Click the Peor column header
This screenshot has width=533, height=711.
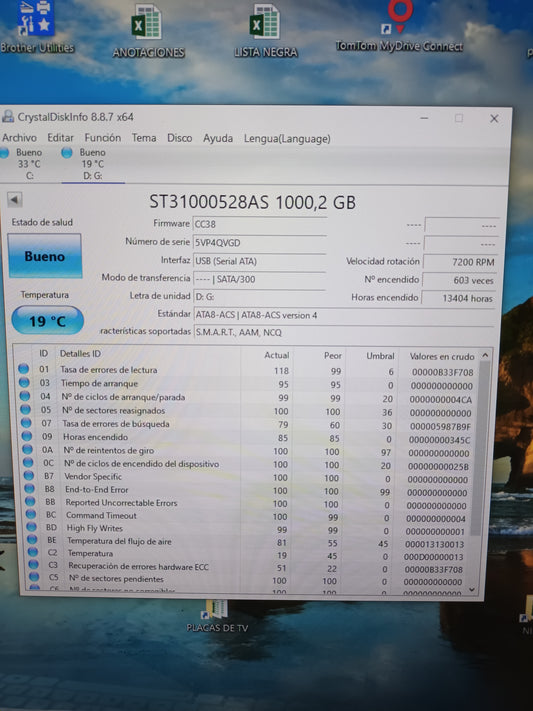(x=333, y=356)
